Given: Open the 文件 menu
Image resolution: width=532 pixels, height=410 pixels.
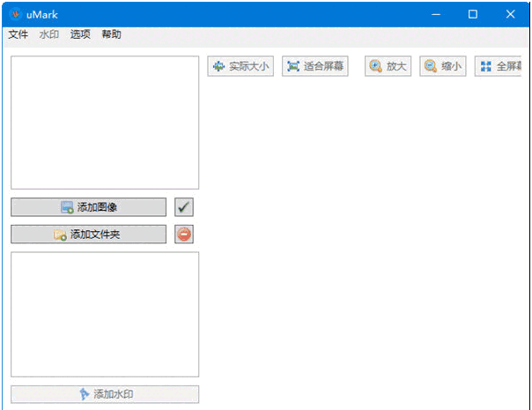Looking at the screenshot, I should [18, 34].
